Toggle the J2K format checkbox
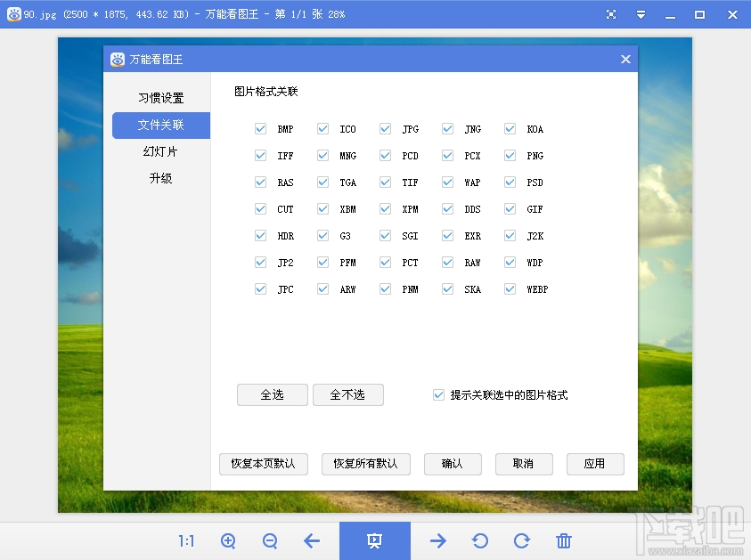The image size is (751, 560). point(510,236)
